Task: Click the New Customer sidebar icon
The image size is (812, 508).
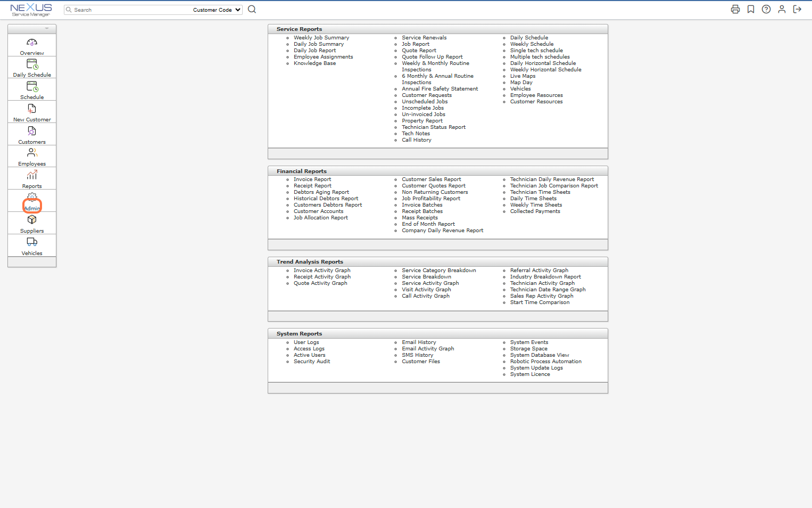Action: pyautogui.click(x=32, y=109)
